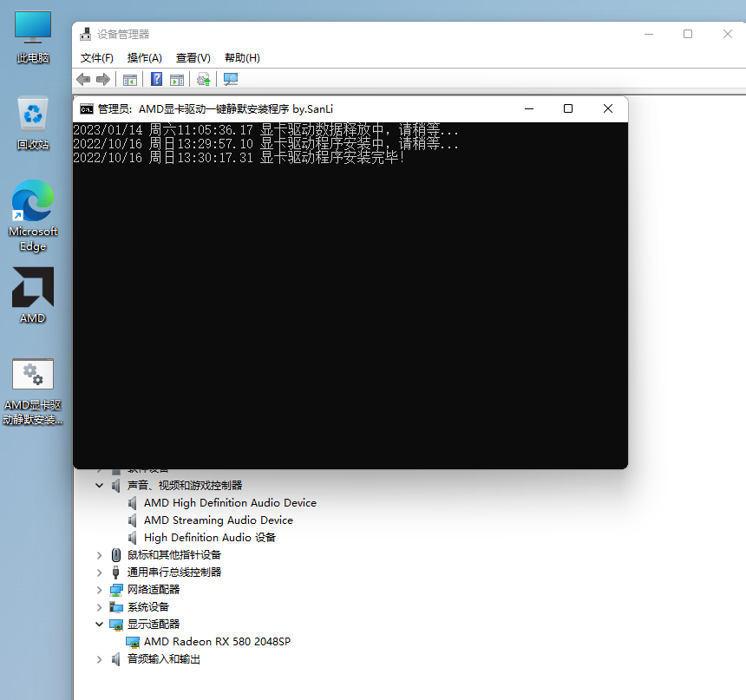746x700 pixels.
Task: Click Scan for hardware changes toolbar icon
Action: (x=203, y=79)
